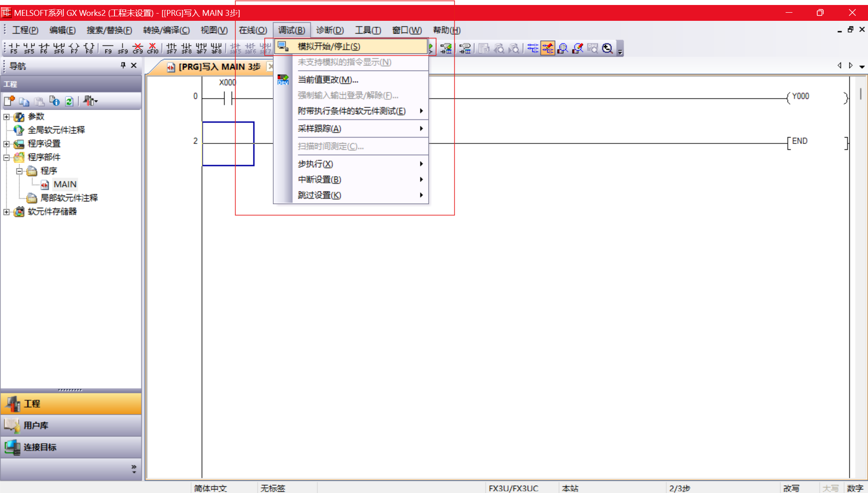Open the 在线(O) menu

pyautogui.click(x=253, y=30)
